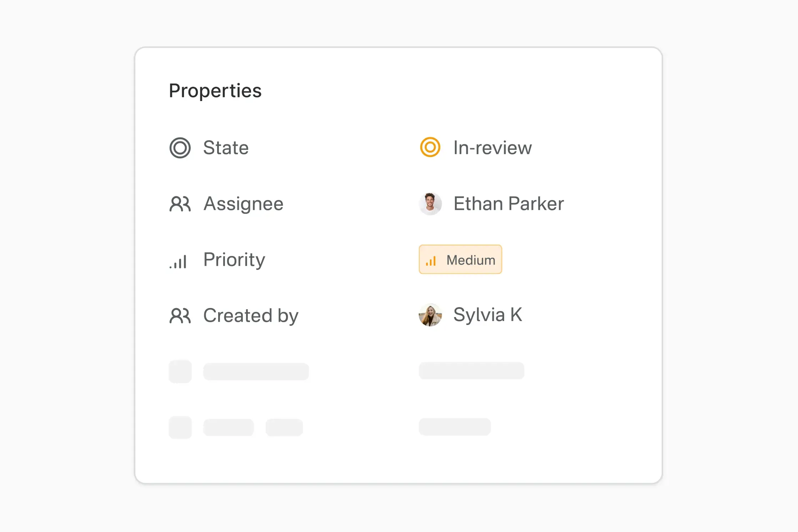The height and width of the screenshot is (532, 798).
Task: Click the Created by property label
Action: point(251,316)
